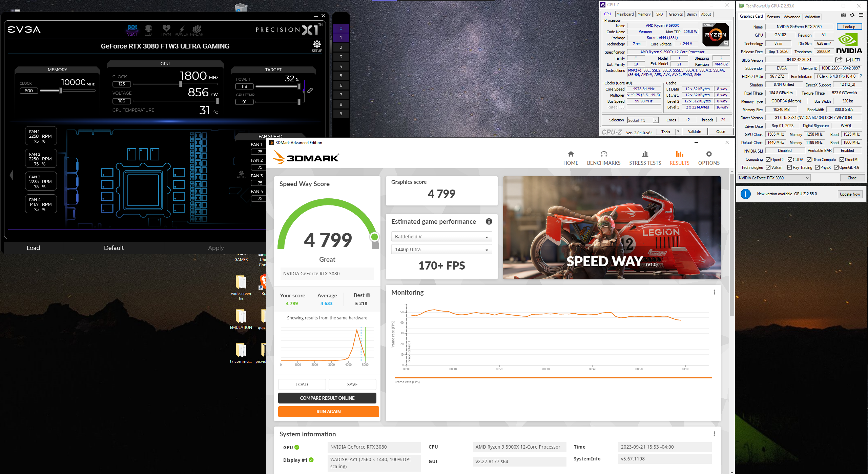Open GPU-Z hamburger menu
This screenshot has width=868, height=474.
[x=861, y=15]
